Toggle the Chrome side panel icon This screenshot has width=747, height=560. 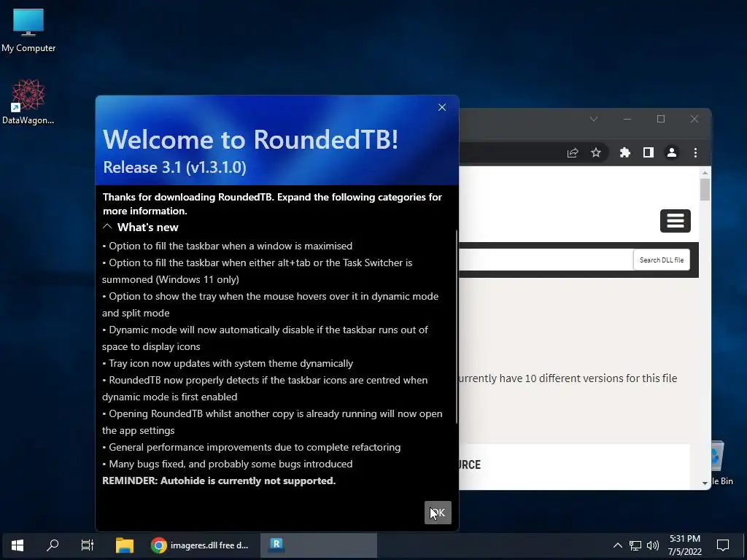click(649, 152)
